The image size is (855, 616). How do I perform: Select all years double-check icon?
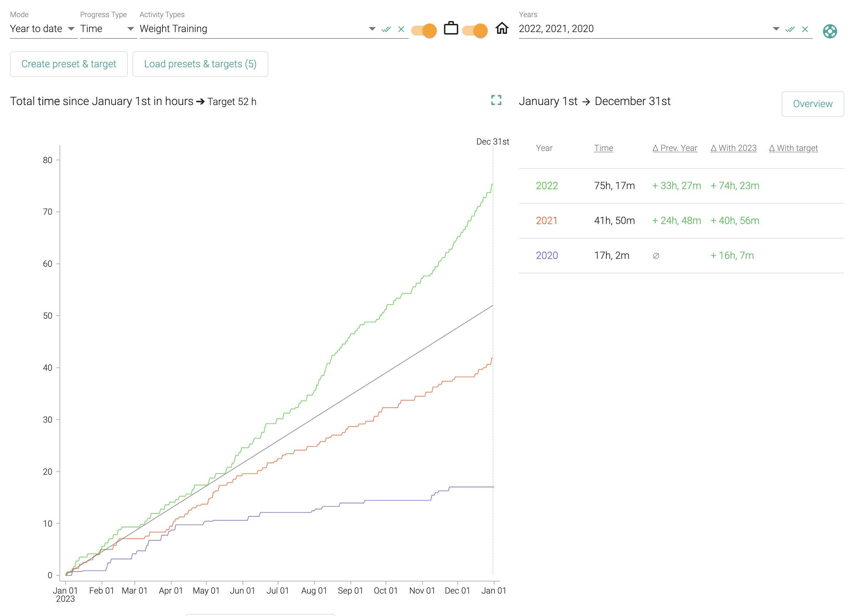(x=790, y=29)
